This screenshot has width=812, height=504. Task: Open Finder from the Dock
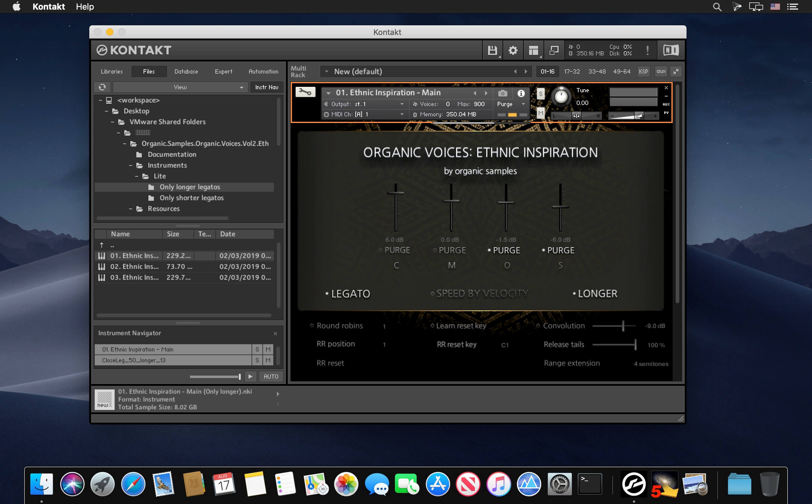[x=42, y=484]
